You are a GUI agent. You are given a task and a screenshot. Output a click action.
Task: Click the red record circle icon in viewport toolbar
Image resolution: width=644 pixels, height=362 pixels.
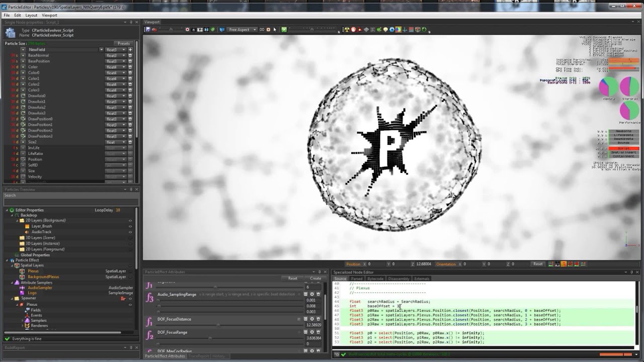pos(188,30)
